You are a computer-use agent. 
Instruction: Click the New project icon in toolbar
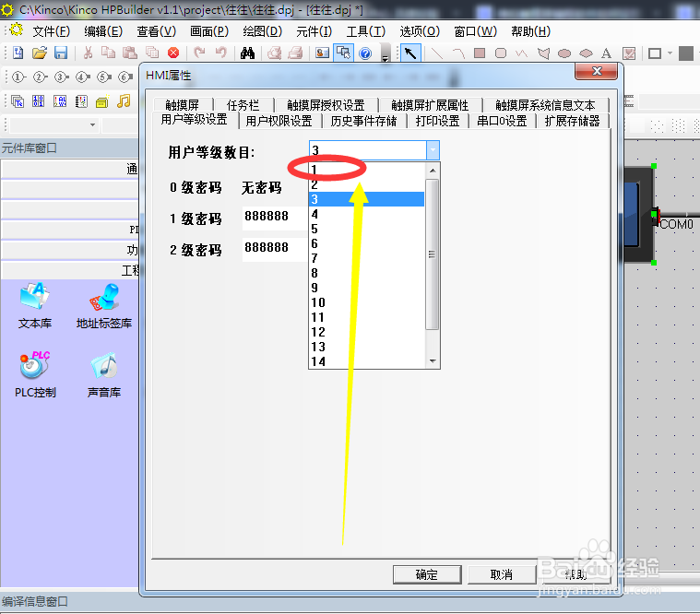point(18,53)
